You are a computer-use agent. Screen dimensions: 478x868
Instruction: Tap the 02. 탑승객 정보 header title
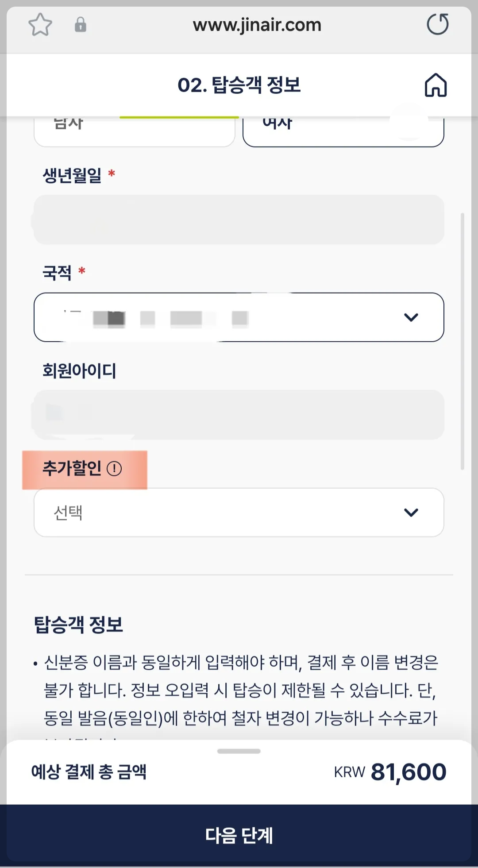[239, 84]
